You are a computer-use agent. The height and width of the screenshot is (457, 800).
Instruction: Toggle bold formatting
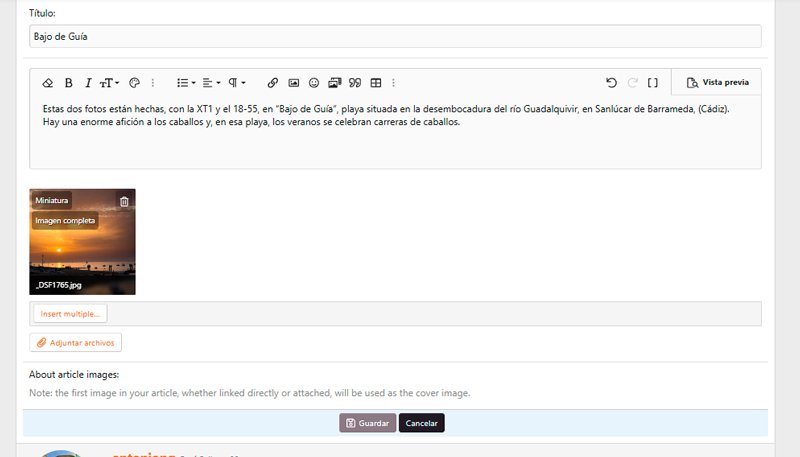click(69, 83)
